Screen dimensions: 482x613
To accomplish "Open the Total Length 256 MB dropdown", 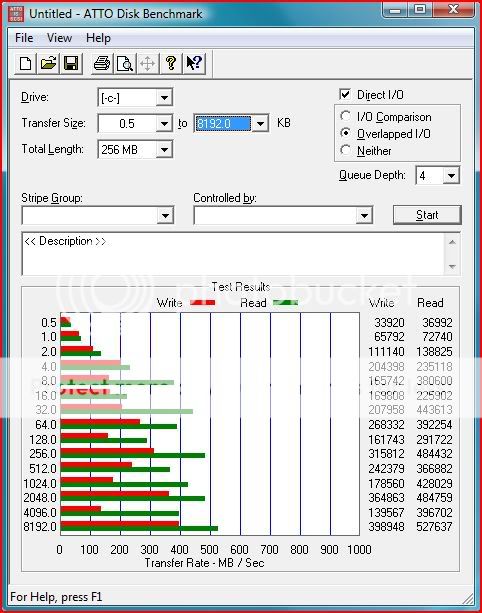I will pyautogui.click(x=165, y=149).
